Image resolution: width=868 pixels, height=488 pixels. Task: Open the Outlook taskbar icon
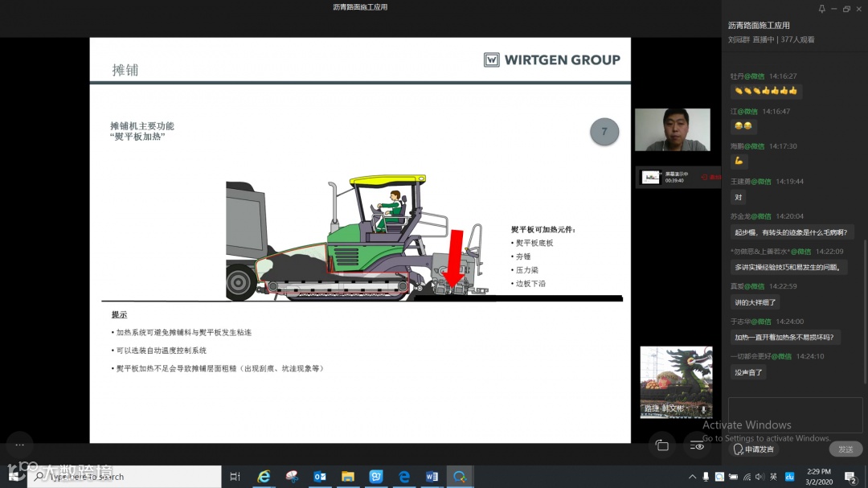(x=320, y=477)
